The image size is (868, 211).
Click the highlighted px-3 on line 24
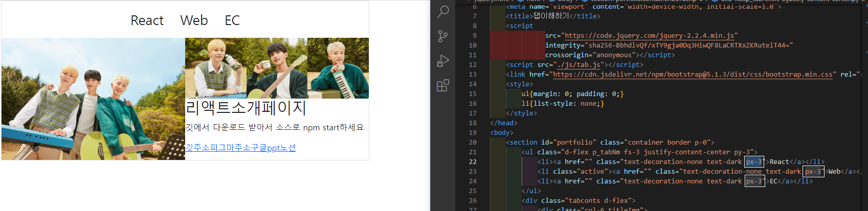(x=754, y=181)
